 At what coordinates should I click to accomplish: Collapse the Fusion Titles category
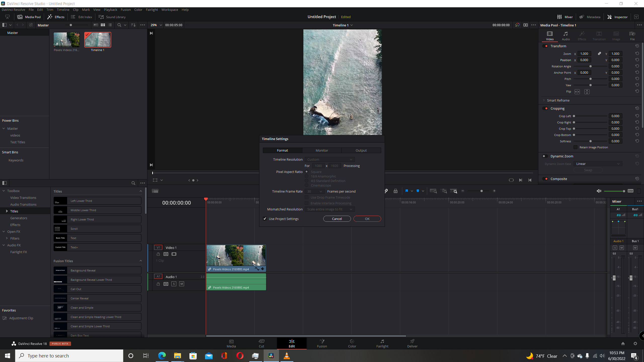pos(141,261)
